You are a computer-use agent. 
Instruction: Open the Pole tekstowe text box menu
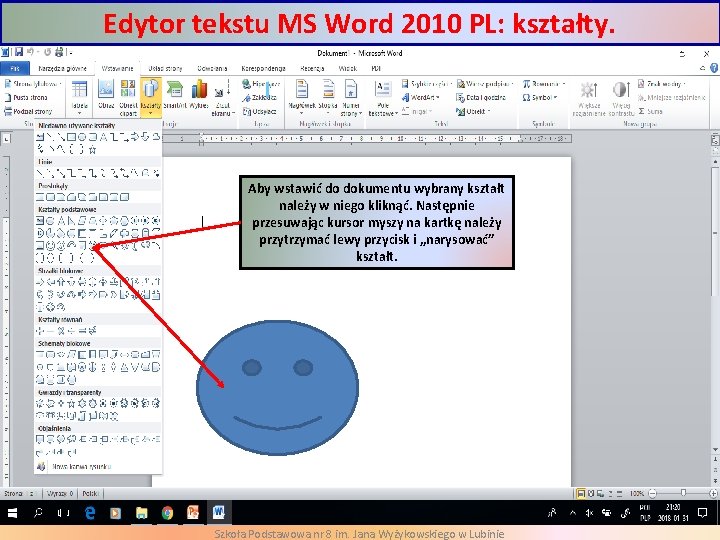click(382, 97)
